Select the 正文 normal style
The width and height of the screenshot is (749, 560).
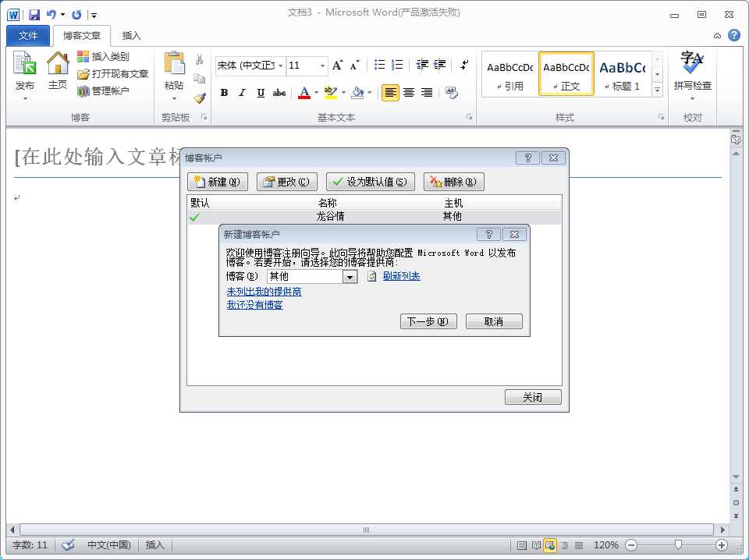pos(566,74)
